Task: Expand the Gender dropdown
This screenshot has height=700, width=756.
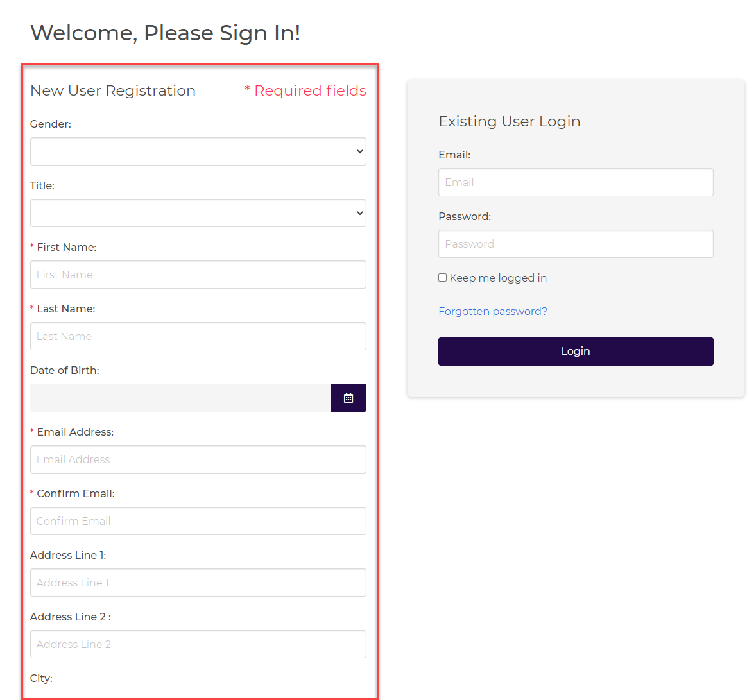Action: coord(198,151)
